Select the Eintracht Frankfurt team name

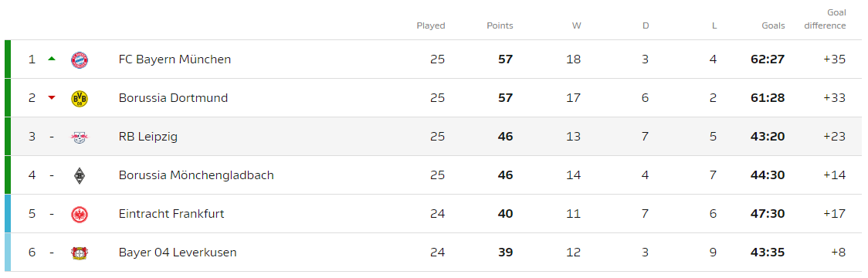tap(171, 214)
